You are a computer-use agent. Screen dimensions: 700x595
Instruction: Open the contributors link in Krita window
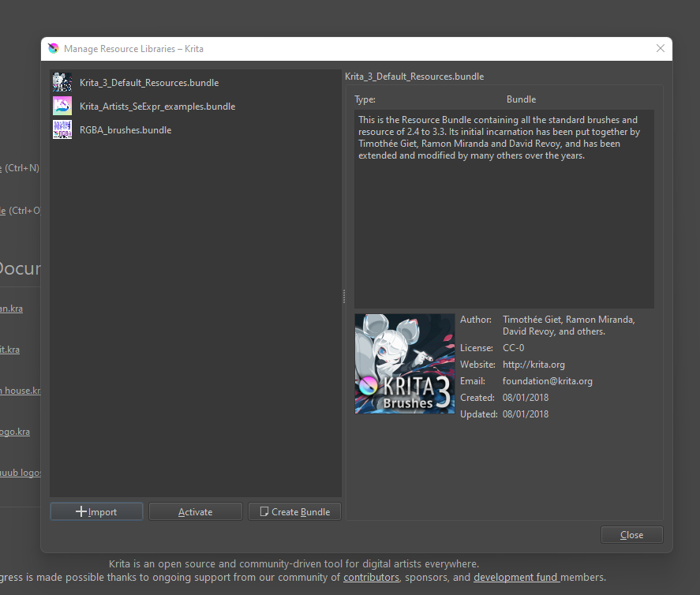click(x=371, y=577)
